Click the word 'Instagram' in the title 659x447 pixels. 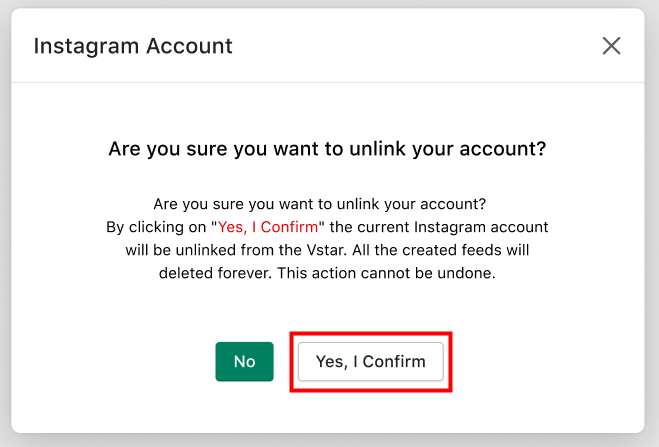[x=86, y=47]
